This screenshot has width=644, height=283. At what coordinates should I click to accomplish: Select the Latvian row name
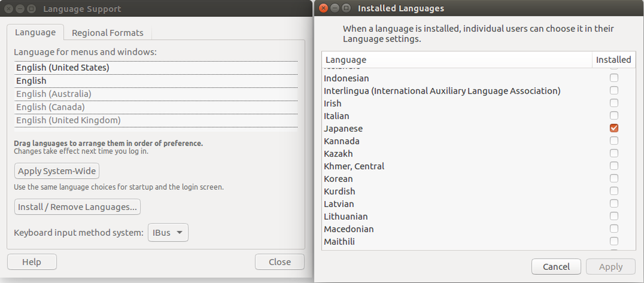[339, 204]
